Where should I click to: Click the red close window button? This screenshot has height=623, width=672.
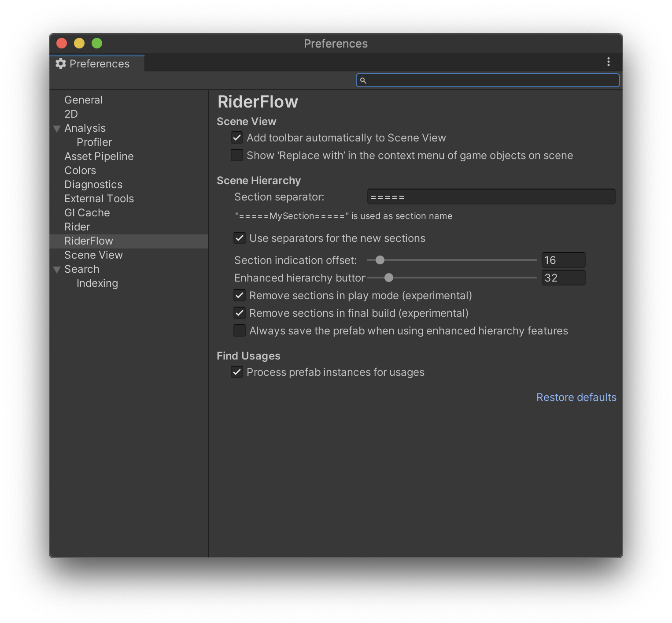[62, 43]
